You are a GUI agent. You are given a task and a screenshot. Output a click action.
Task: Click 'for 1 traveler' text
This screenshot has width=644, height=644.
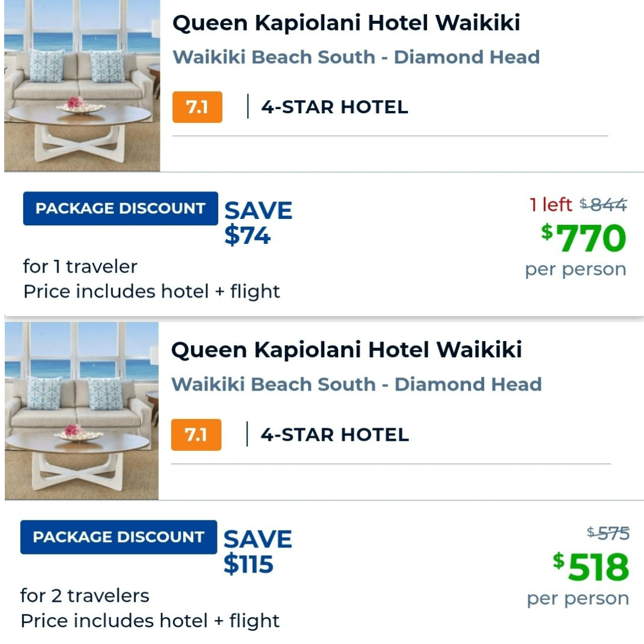[80, 267]
